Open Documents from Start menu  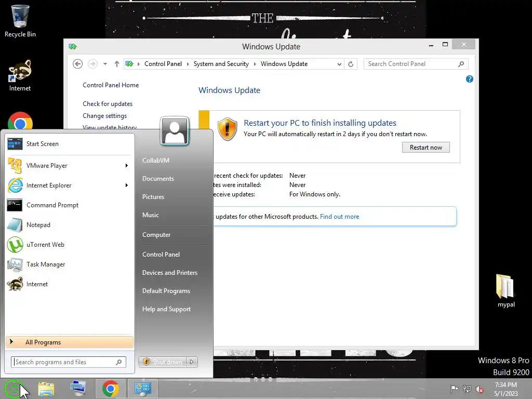(158, 179)
